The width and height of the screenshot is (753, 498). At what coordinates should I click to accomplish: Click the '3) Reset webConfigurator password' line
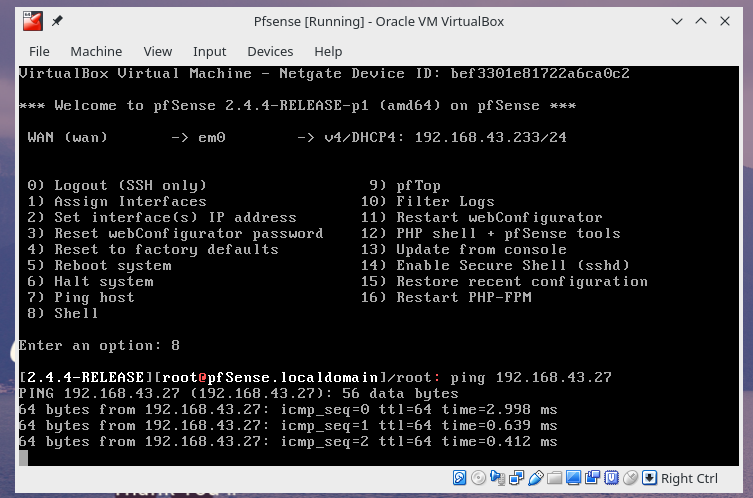175,233
